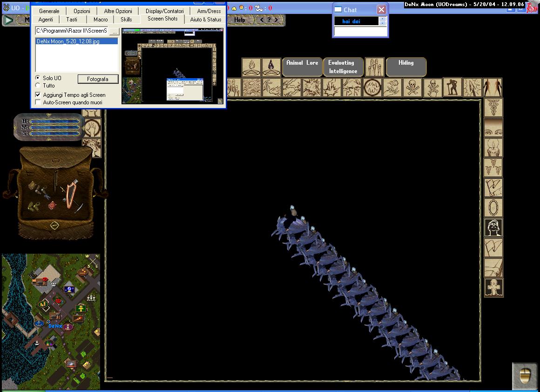Click the oval mirror spell icon
The height and width of the screenshot is (392, 540).
493,208
